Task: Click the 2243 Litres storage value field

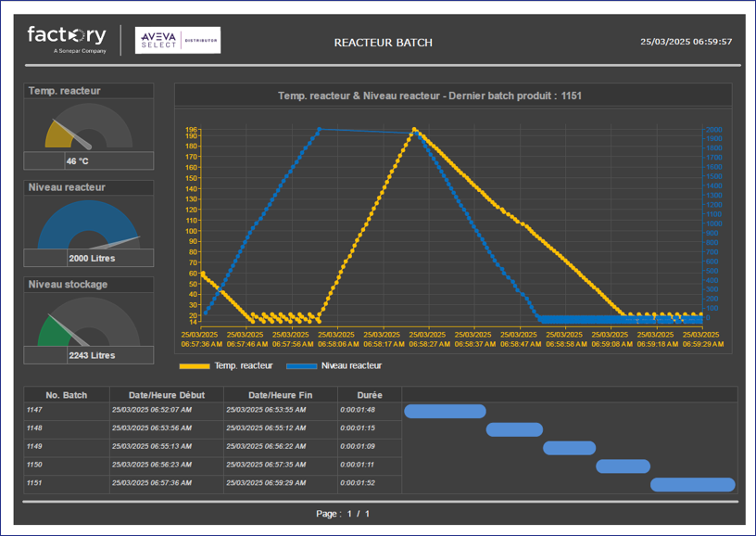Action: click(91, 355)
